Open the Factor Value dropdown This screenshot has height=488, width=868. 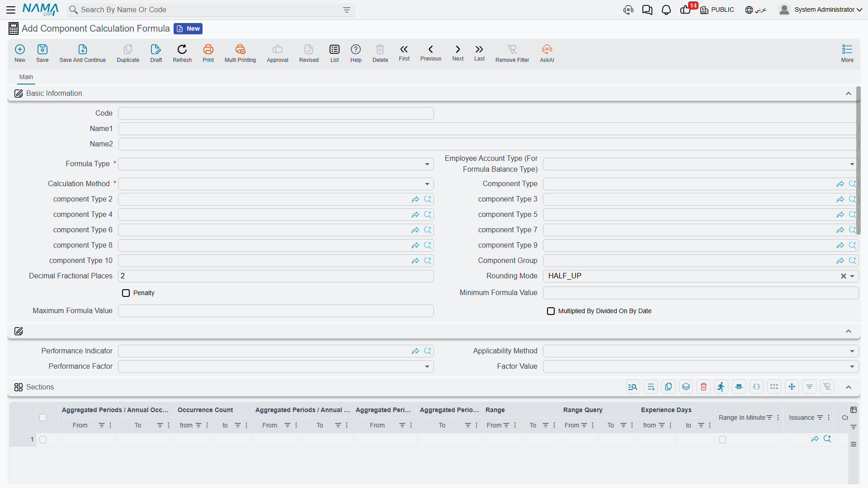852,366
